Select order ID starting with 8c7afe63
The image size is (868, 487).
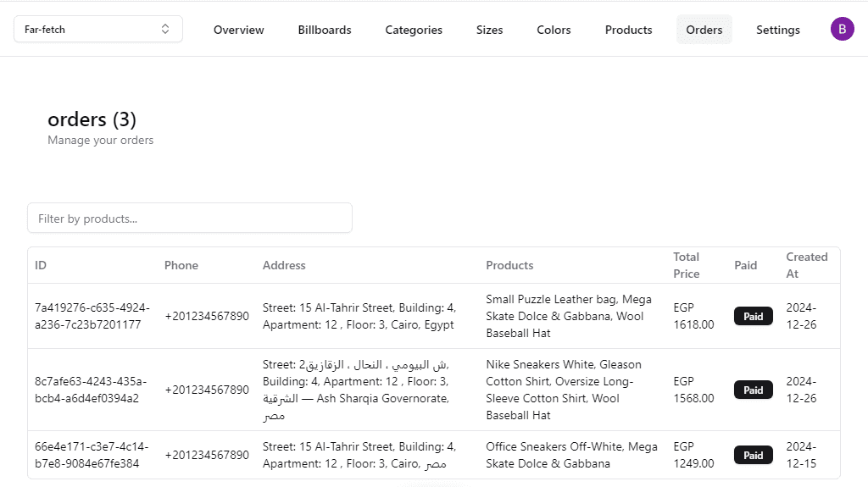click(91, 390)
